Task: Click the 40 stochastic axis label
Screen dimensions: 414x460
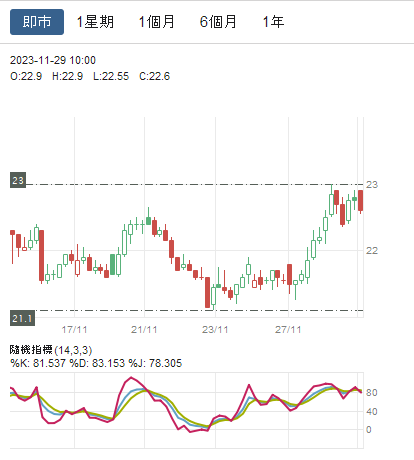Action: pyautogui.click(x=372, y=412)
